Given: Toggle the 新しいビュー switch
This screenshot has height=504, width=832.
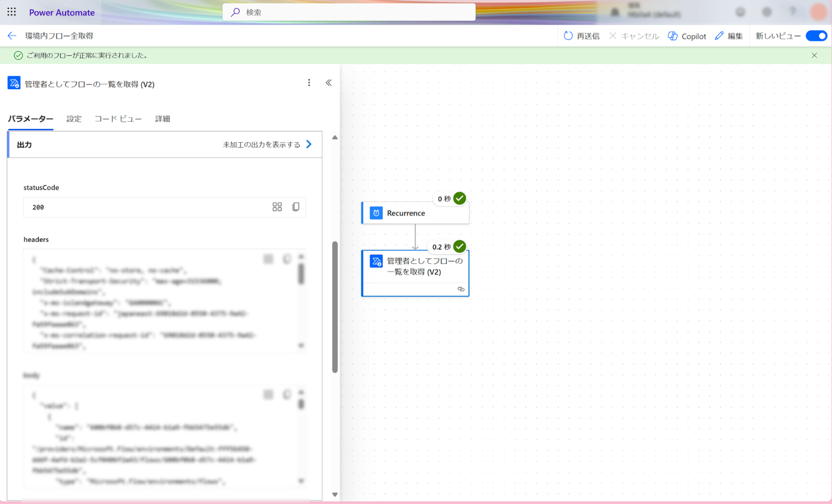Looking at the screenshot, I should click(x=816, y=36).
